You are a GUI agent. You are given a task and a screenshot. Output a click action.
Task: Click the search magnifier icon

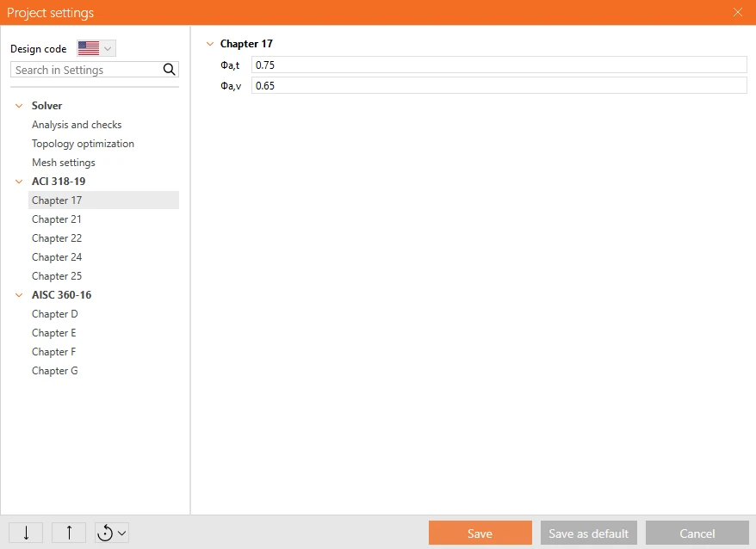pyautogui.click(x=170, y=70)
